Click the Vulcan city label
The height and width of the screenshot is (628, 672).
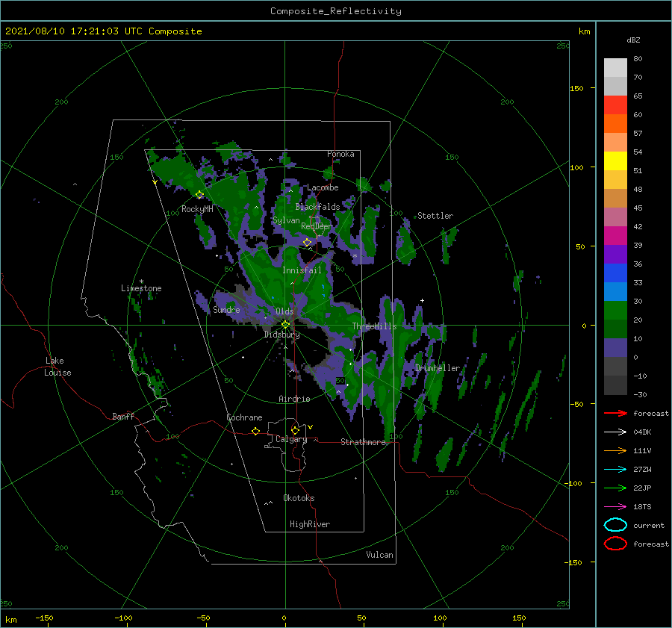pos(379,555)
